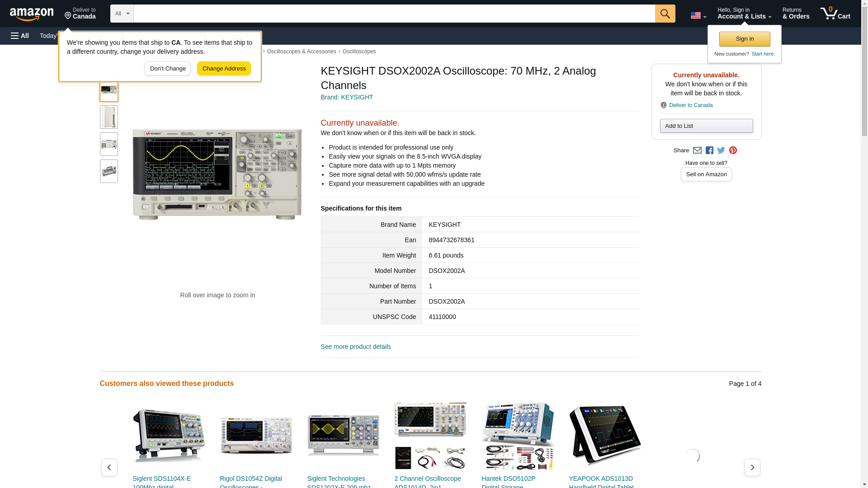Viewport: 868px width, 488px height.
Task: Share product on Facebook icon
Action: click(x=709, y=150)
